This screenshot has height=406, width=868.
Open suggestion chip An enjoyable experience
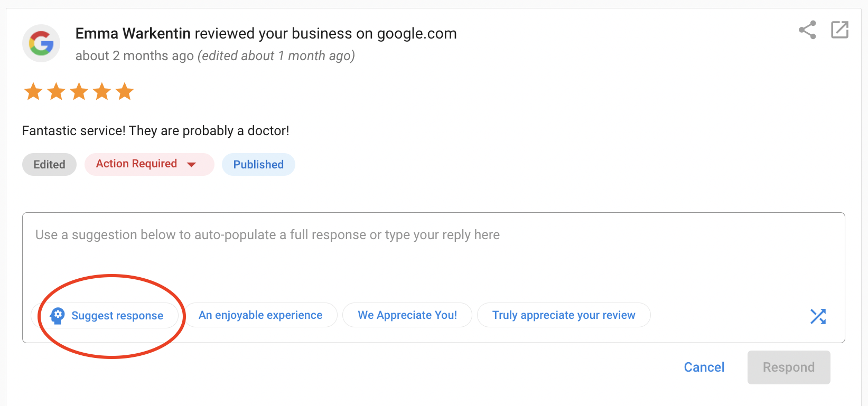point(260,315)
